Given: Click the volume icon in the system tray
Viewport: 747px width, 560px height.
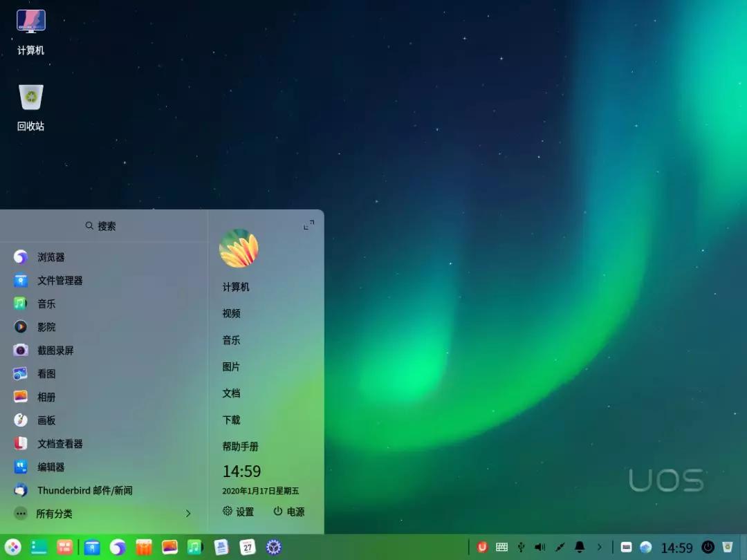Looking at the screenshot, I should (539, 546).
